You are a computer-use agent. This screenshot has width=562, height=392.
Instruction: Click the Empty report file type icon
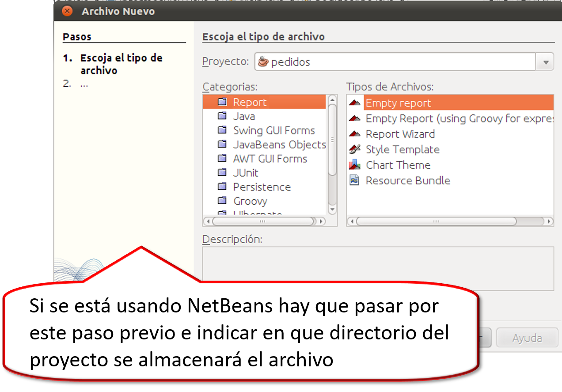[355, 103]
